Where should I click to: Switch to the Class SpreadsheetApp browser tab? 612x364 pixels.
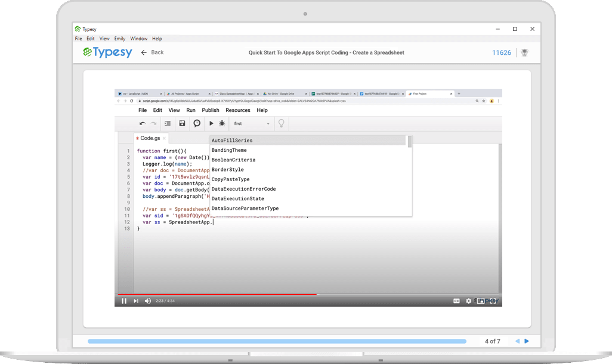click(237, 94)
